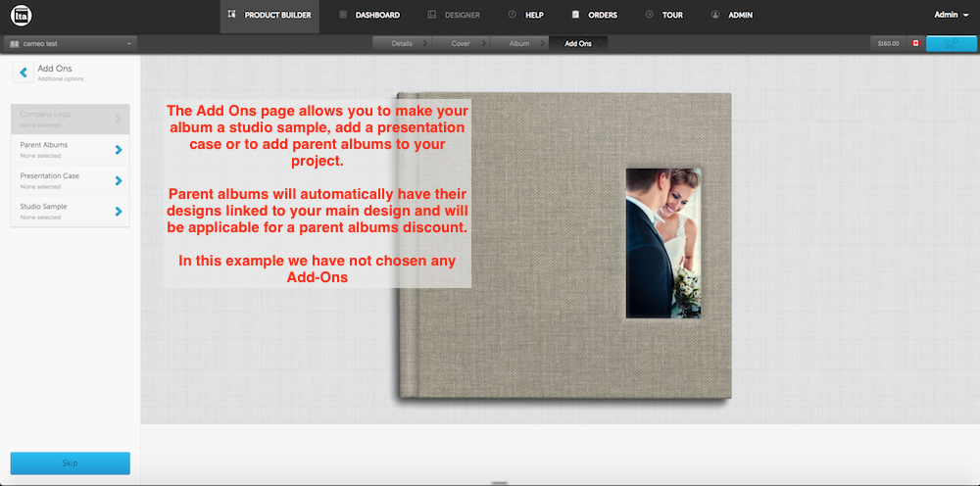980x486 pixels.
Task: Go to the Details step
Action: (402, 44)
